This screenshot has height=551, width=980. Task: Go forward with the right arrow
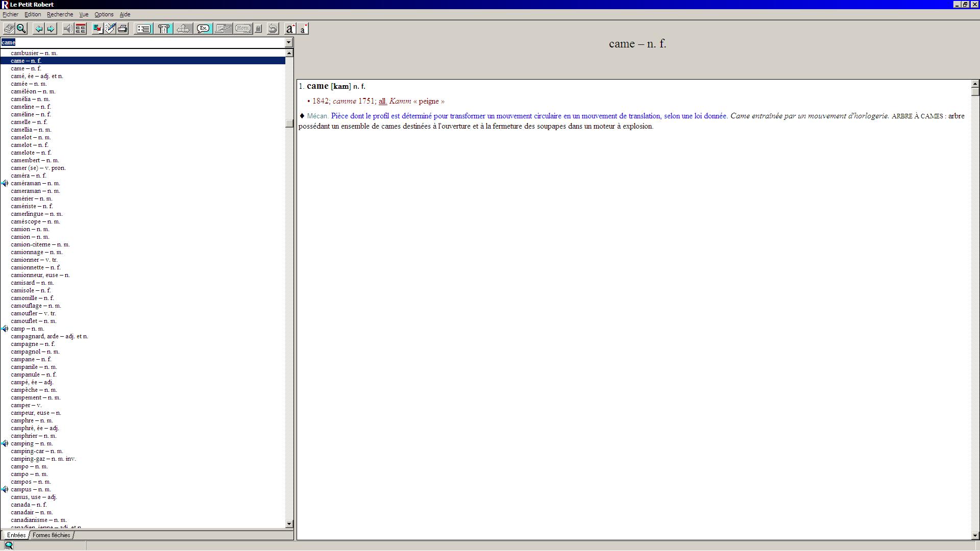(51, 29)
